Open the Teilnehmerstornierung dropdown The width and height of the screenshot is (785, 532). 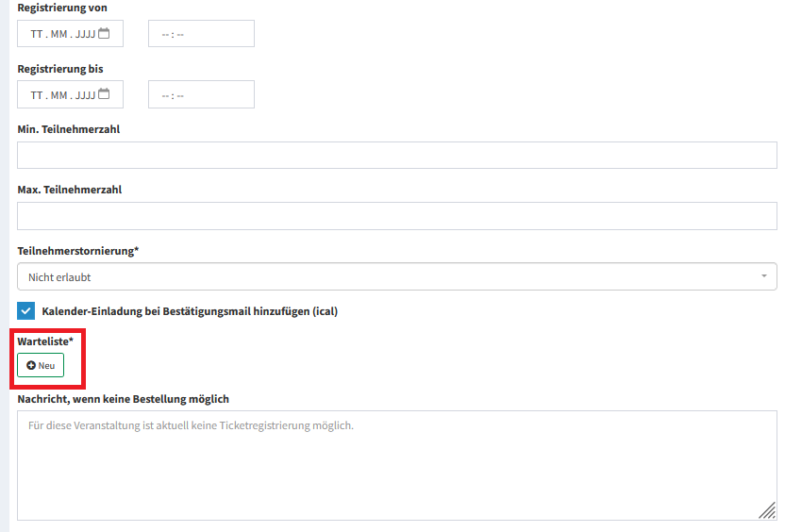(396, 277)
